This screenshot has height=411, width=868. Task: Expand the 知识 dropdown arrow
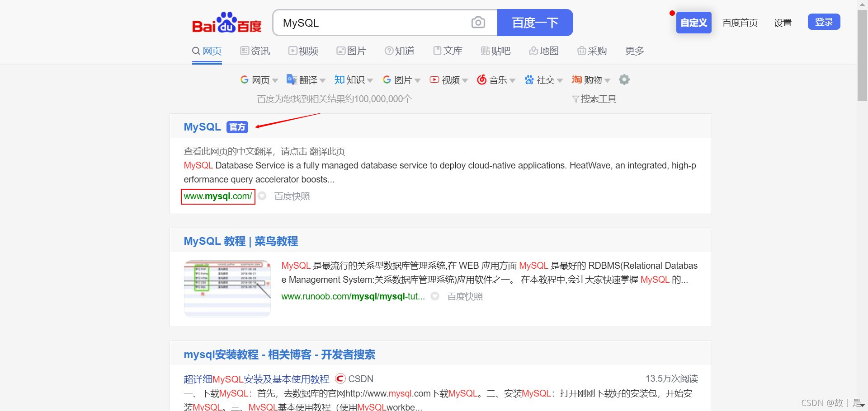tap(370, 81)
